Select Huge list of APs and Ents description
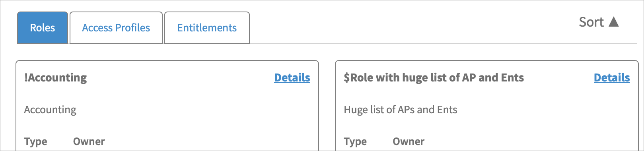644x151 pixels. [401, 110]
